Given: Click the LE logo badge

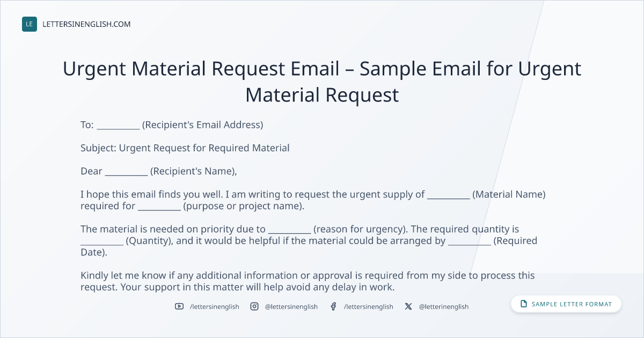Looking at the screenshot, I should [x=30, y=24].
